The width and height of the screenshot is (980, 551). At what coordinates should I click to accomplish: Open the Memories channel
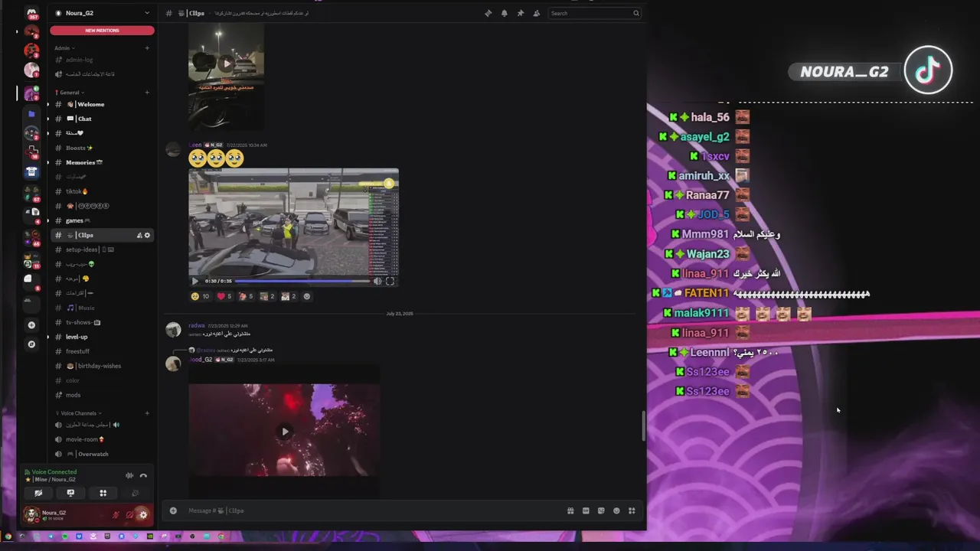(102, 162)
